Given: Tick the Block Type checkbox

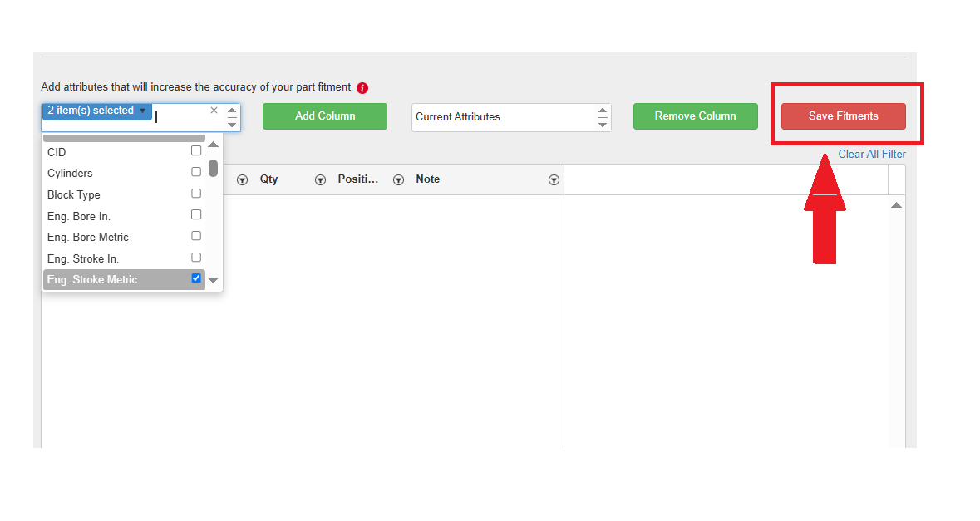Looking at the screenshot, I should (x=196, y=194).
